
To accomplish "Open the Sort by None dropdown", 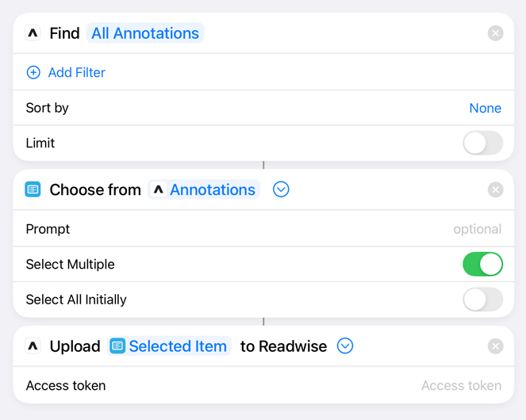I will click(485, 108).
